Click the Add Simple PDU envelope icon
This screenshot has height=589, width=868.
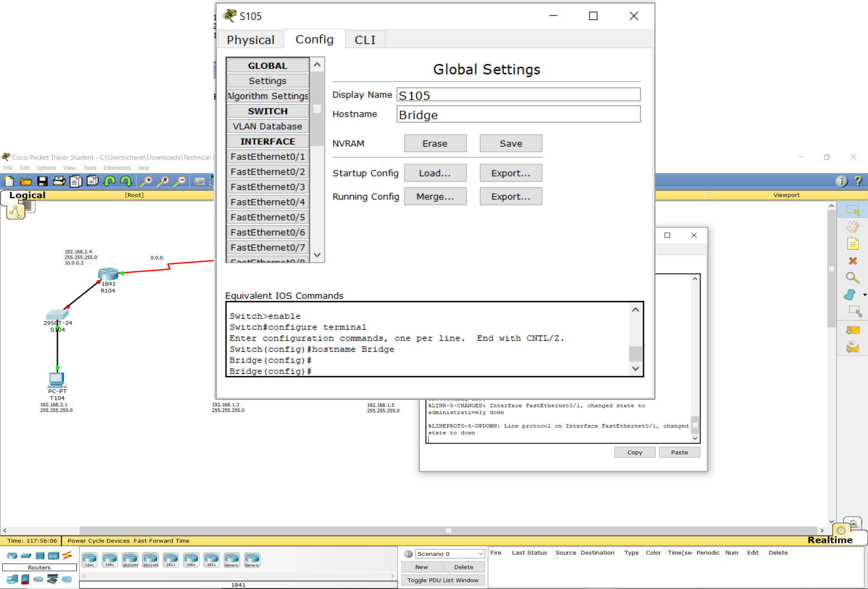click(853, 330)
